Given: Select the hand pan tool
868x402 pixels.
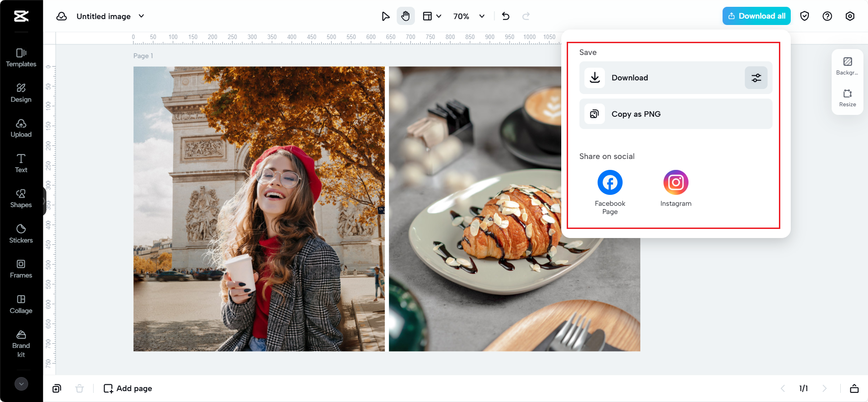Looking at the screenshot, I should tap(405, 16).
